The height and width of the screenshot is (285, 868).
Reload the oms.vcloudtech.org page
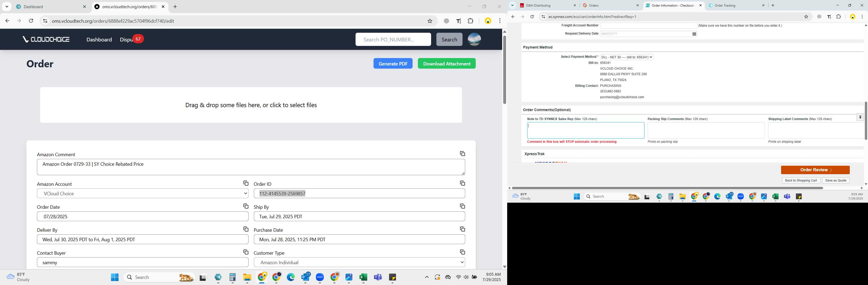click(31, 21)
